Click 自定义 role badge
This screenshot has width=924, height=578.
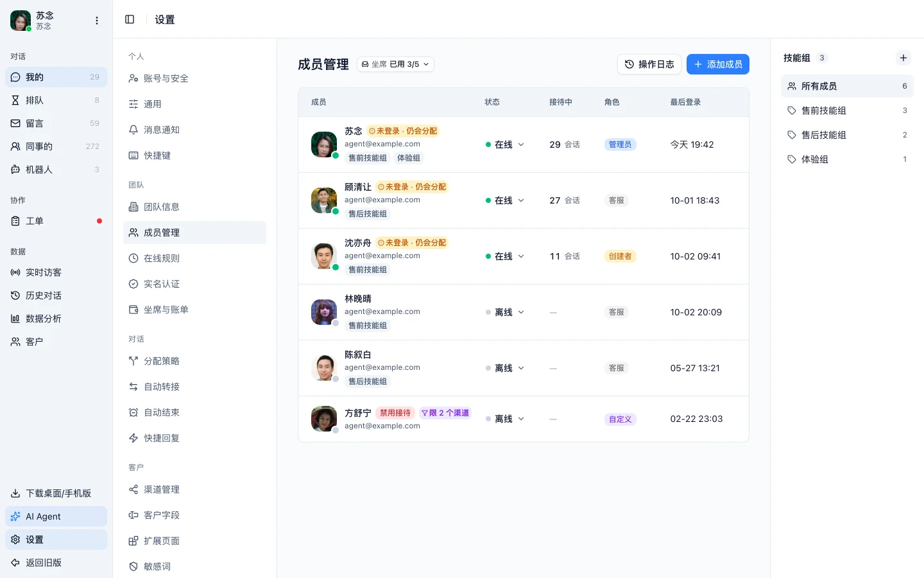(x=620, y=419)
